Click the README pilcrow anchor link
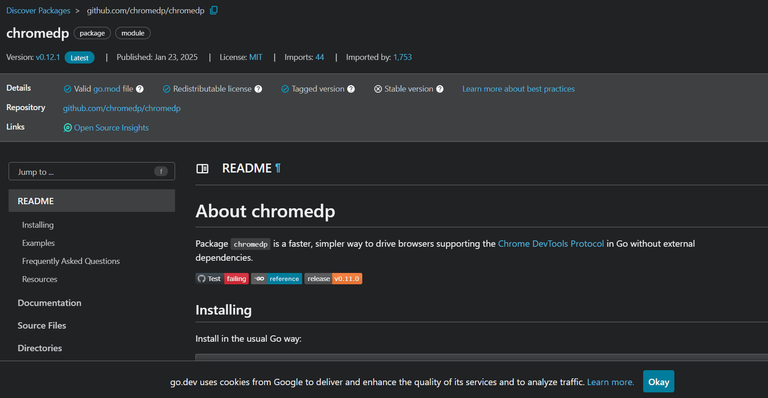This screenshot has width=768, height=398. pyautogui.click(x=278, y=168)
